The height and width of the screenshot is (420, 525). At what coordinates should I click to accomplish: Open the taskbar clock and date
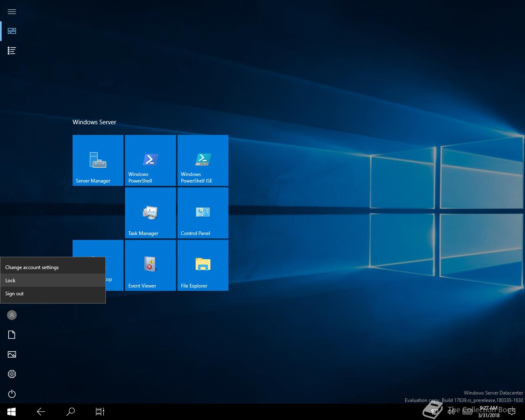pyautogui.click(x=488, y=412)
